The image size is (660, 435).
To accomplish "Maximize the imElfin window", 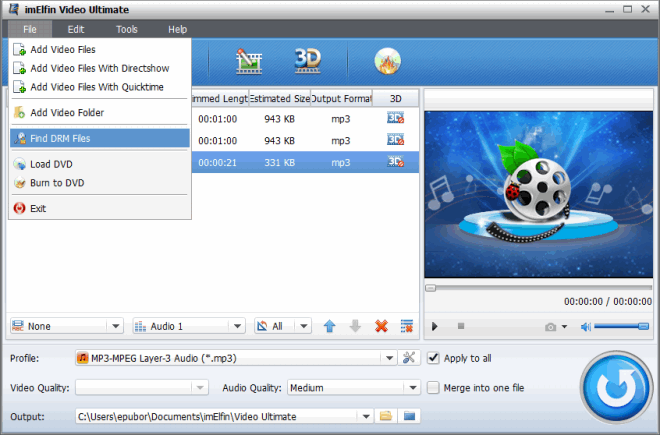I will click(x=627, y=9).
